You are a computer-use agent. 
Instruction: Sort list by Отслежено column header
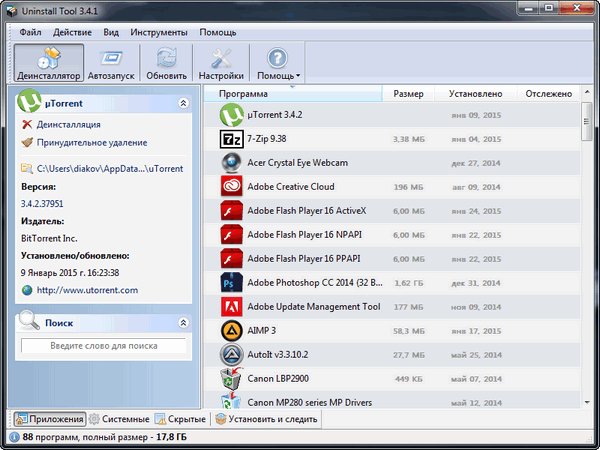[548, 94]
